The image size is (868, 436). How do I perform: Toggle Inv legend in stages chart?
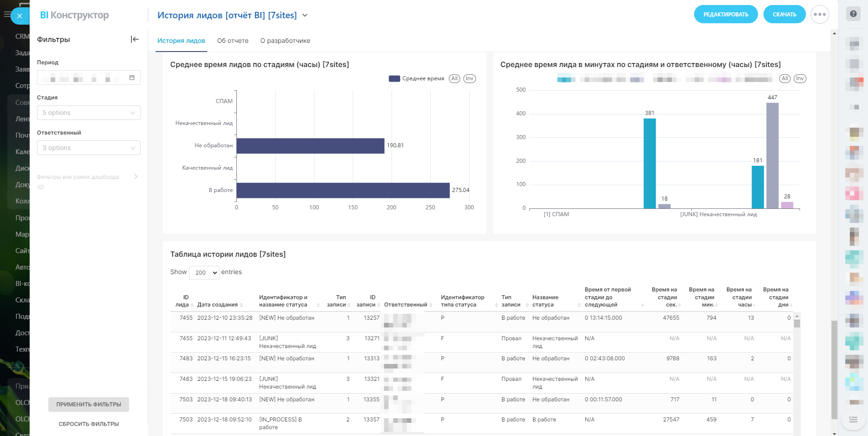pyautogui.click(x=470, y=78)
